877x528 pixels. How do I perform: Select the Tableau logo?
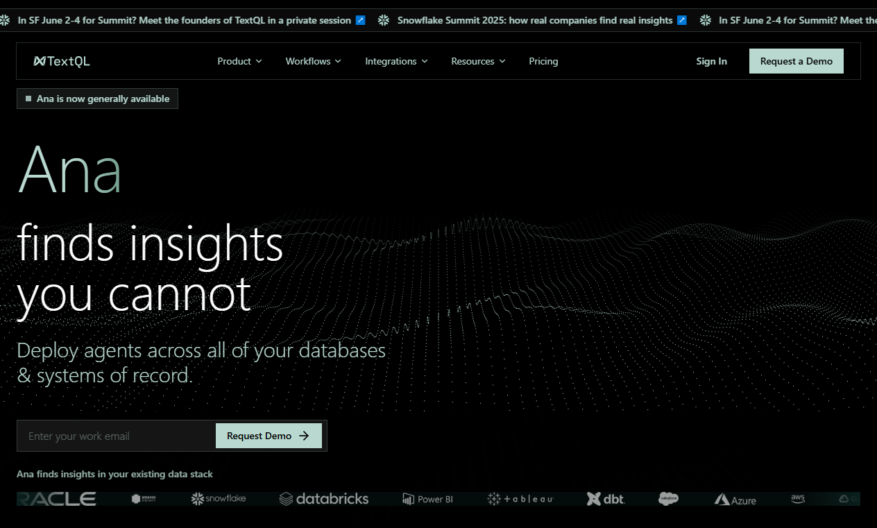[520, 498]
